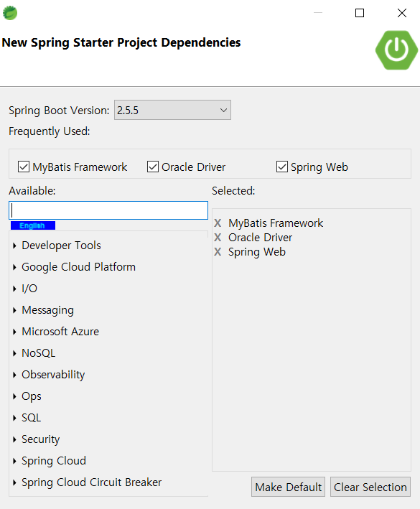Select MyBatis Framework in the Selected list
420x509 pixels.
(x=276, y=223)
